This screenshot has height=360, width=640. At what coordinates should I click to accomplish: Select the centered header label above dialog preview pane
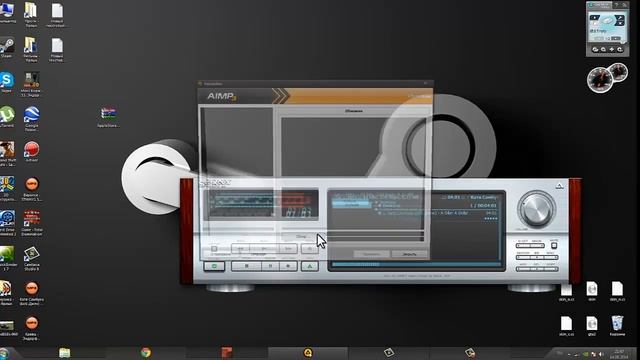353,111
